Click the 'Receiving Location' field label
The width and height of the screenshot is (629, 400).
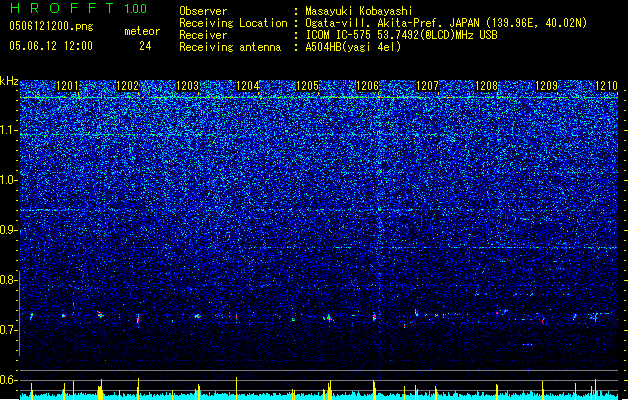[233, 23]
